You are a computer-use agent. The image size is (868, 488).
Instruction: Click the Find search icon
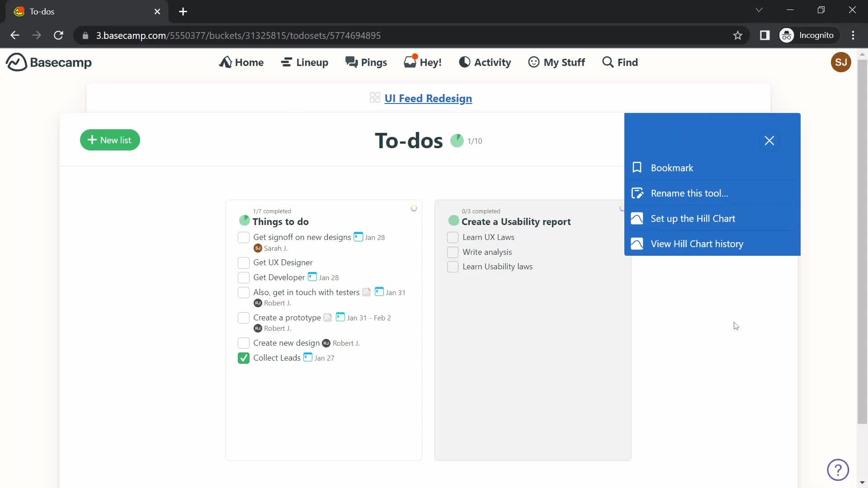point(607,62)
